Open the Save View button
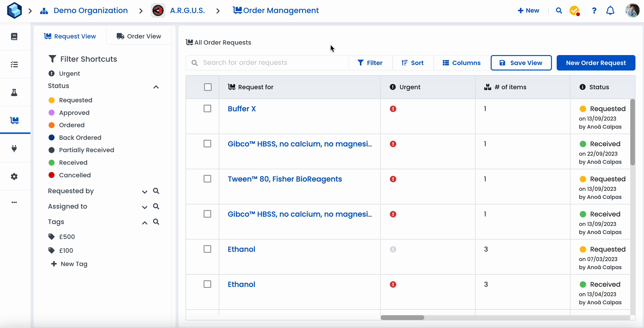The image size is (644, 328). (x=521, y=63)
